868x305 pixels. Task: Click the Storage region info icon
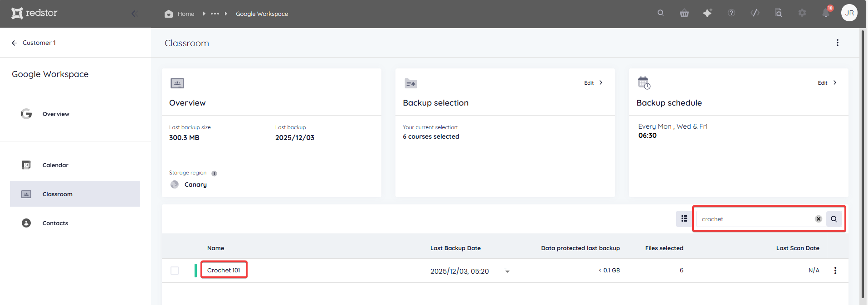[x=215, y=174]
